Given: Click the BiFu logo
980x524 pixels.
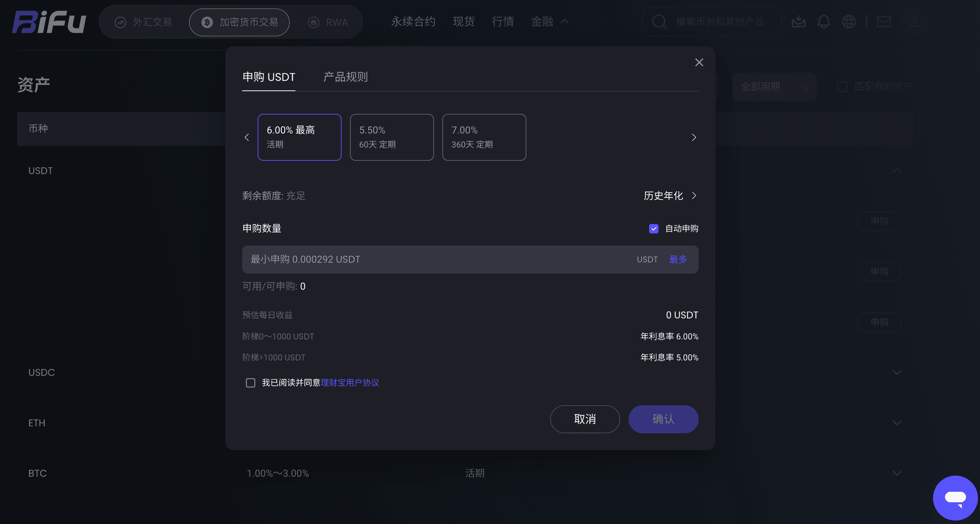Looking at the screenshot, I should click(x=49, y=22).
